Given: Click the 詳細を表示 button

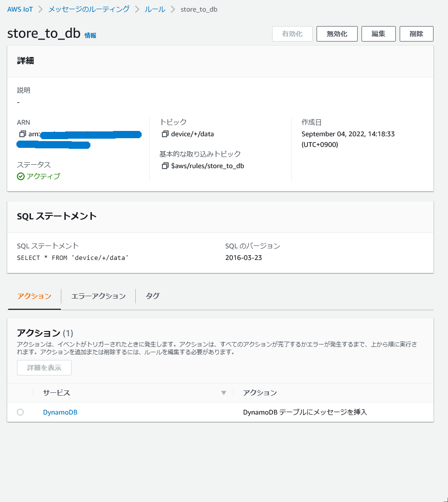Looking at the screenshot, I should coord(44,368).
